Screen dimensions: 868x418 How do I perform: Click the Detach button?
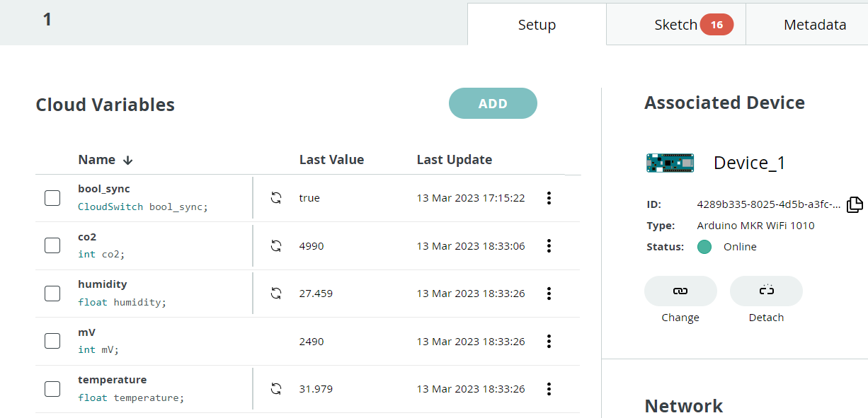[x=766, y=297]
